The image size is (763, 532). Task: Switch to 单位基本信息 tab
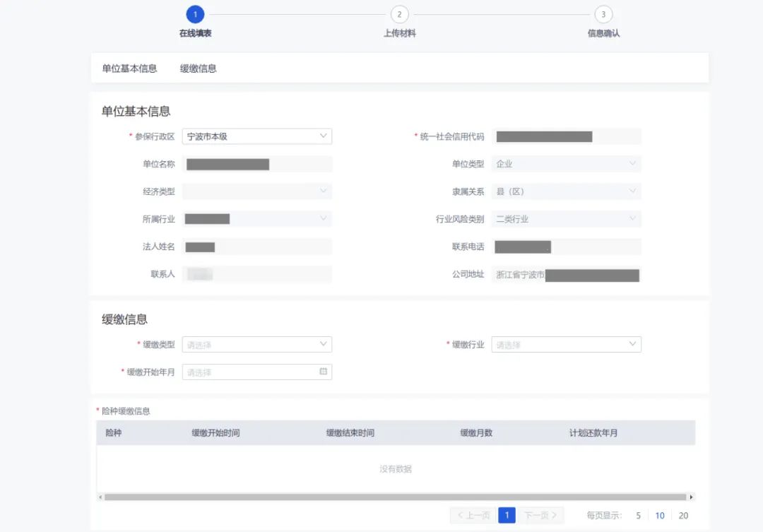pyautogui.click(x=129, y=69)
